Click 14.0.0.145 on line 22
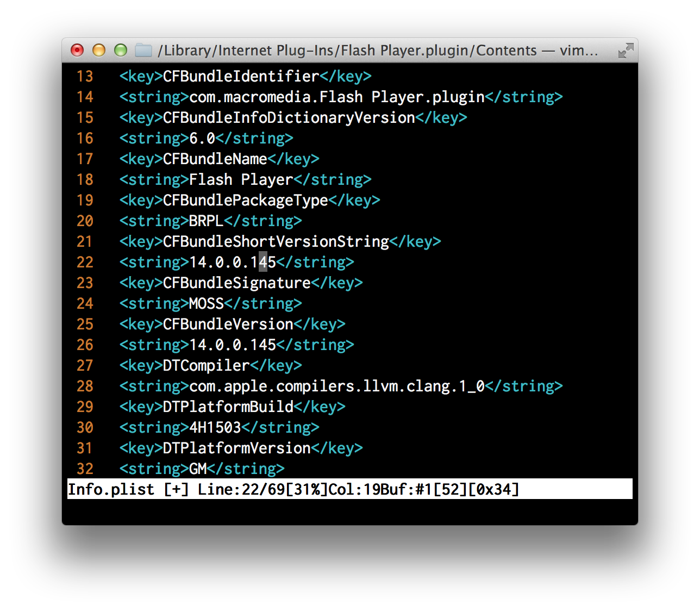Screen dimensions: 700x611 tap(233, 262)
